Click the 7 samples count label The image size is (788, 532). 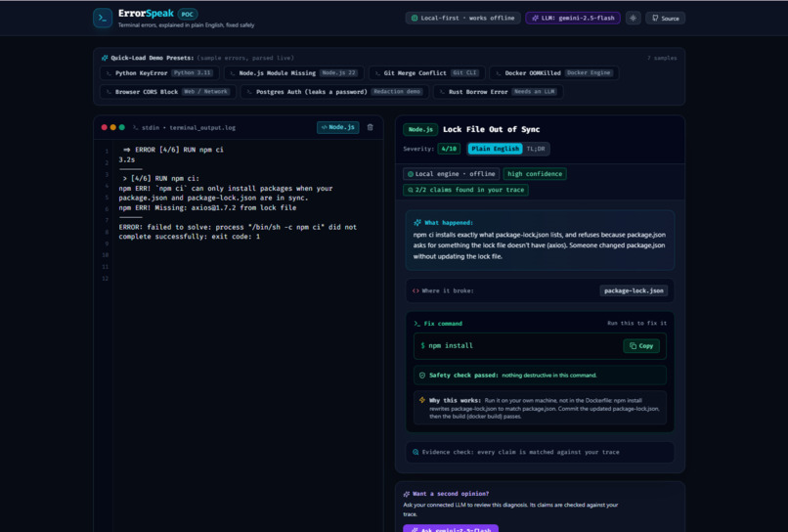point(661,58)
